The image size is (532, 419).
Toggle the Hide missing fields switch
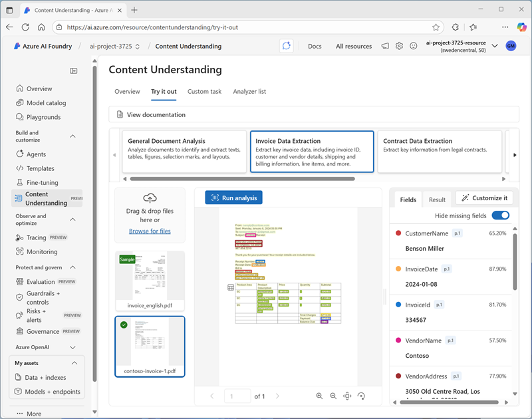click(500, 215)
